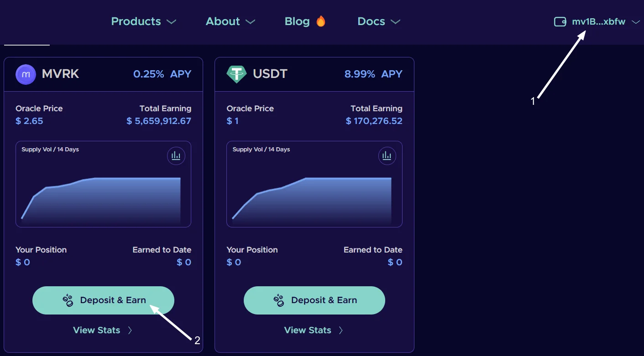644x356 pixels.
Task: Click the $ 5,659,912.67 total earning
Action: click(x=159, y=121)
